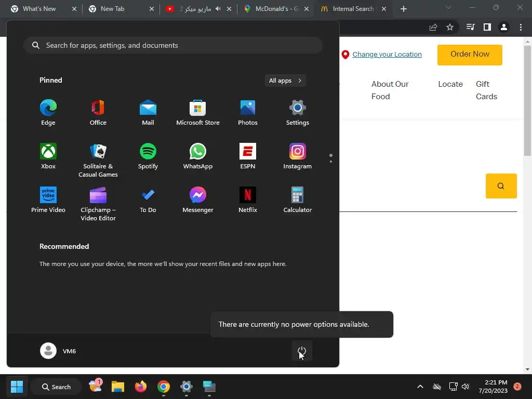Open Microsoft Store

pyautogui.click(x=198, y=113)
